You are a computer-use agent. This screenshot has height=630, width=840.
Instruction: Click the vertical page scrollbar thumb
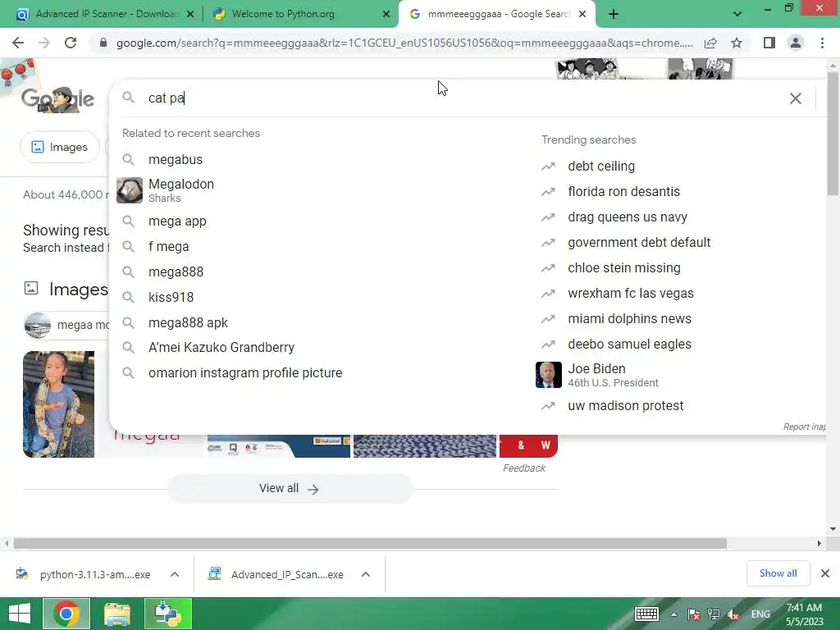[x=833, y=134]
